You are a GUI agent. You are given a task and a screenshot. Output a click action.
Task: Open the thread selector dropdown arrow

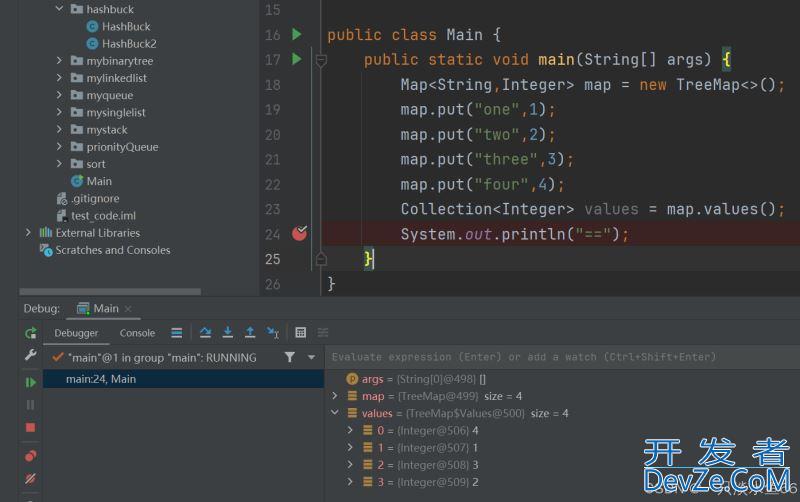pyautogui.click(x=311, y=358)
